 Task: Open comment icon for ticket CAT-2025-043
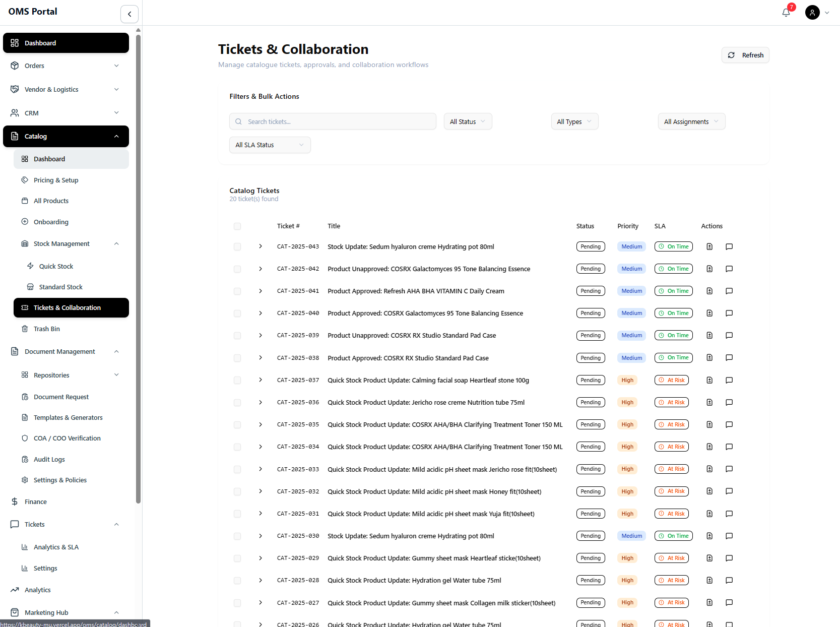pyautogui.click(x=729, y=246)
